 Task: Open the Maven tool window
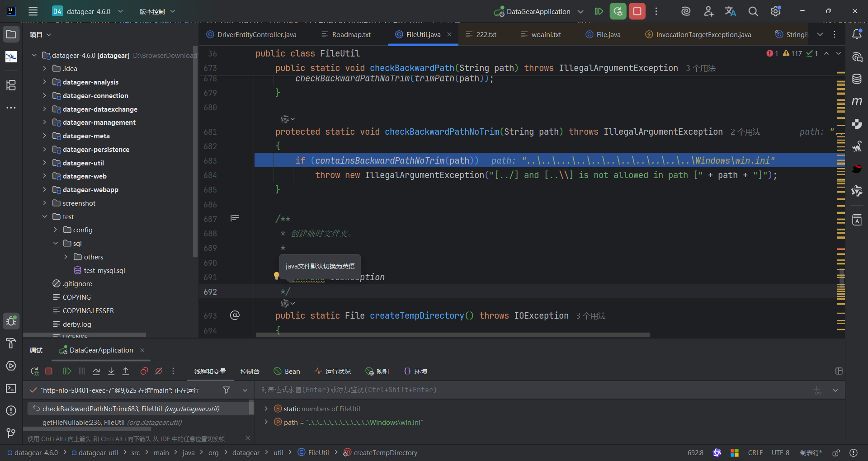[857, 101]
